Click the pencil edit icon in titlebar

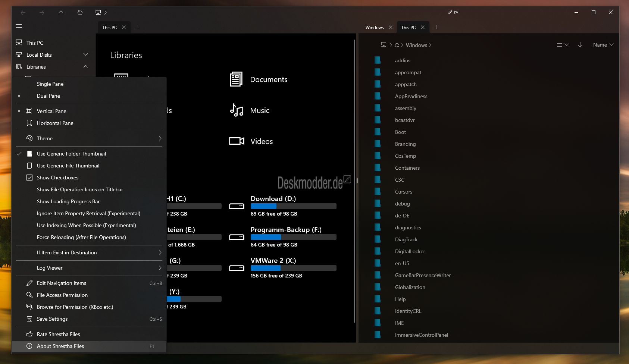pyautogui.click(x=450, y=12)
